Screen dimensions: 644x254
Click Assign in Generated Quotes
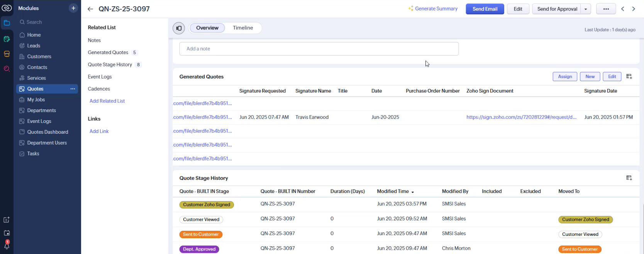point(565,77)
